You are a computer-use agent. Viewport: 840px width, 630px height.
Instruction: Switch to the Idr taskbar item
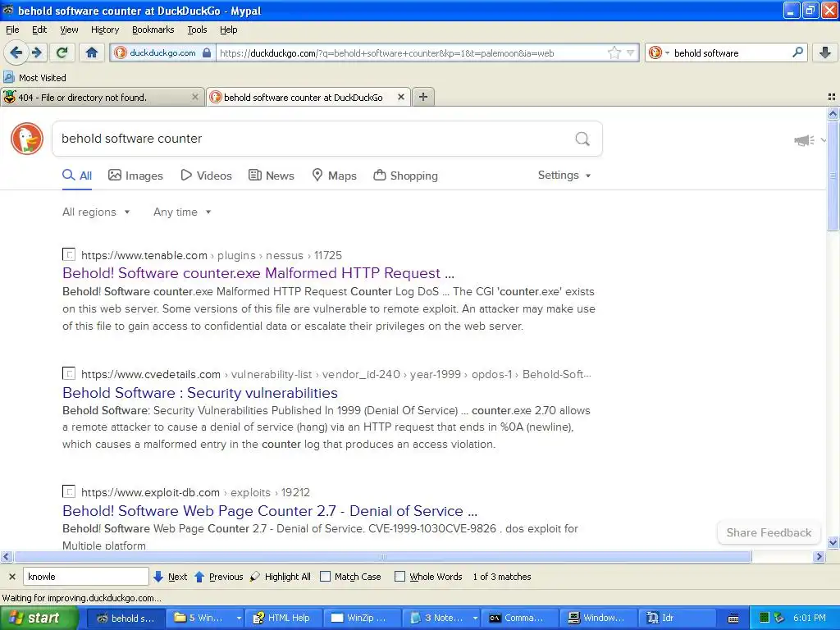676,618
